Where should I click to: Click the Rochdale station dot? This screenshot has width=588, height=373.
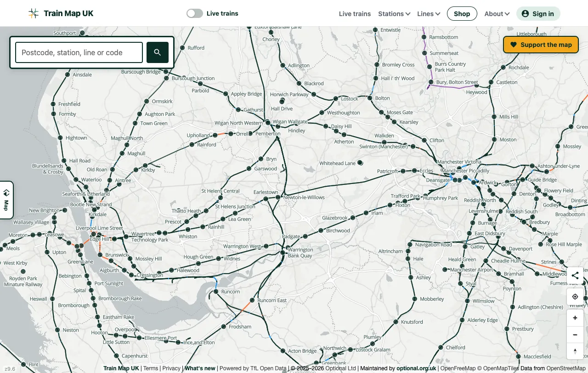click(x=503, y=67)
